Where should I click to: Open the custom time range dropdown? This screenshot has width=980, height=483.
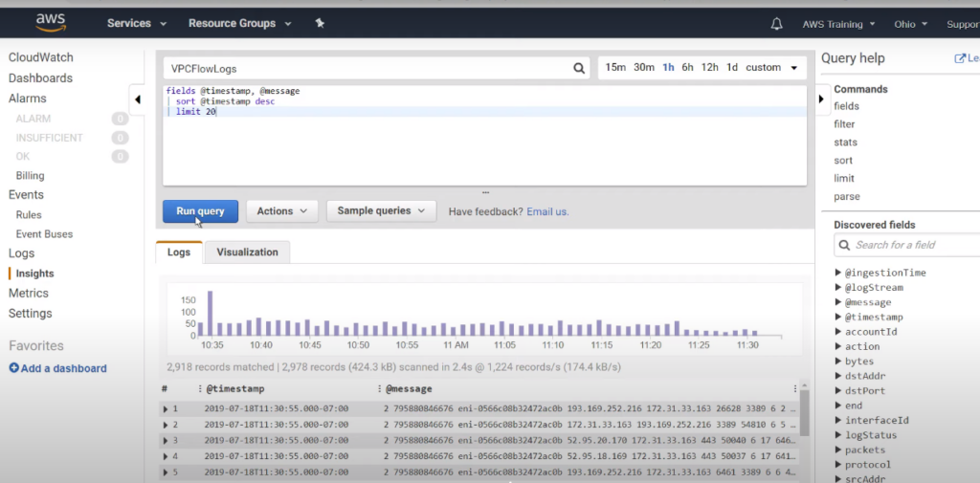pyautogui.click(x=771, y=68)
